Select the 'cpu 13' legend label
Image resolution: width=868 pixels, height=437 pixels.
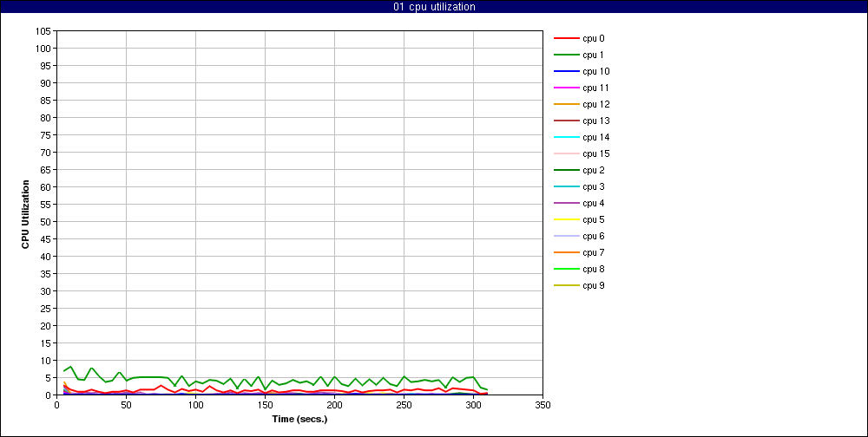point(596,121)
